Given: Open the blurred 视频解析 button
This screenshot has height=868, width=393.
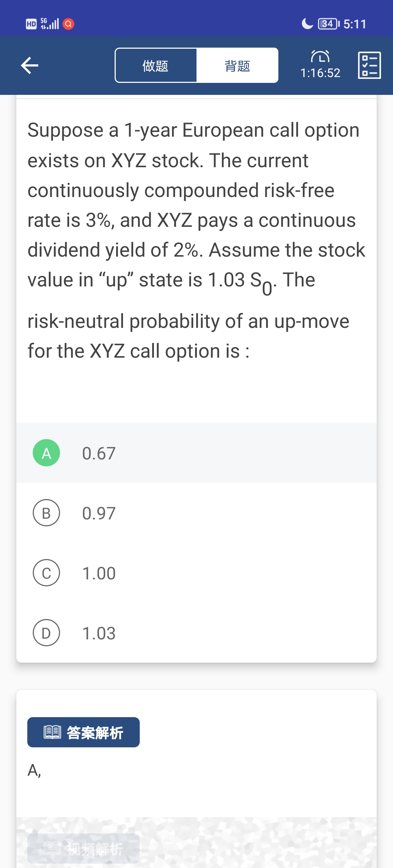Looking at the screenshot, I should click(83, 849).
